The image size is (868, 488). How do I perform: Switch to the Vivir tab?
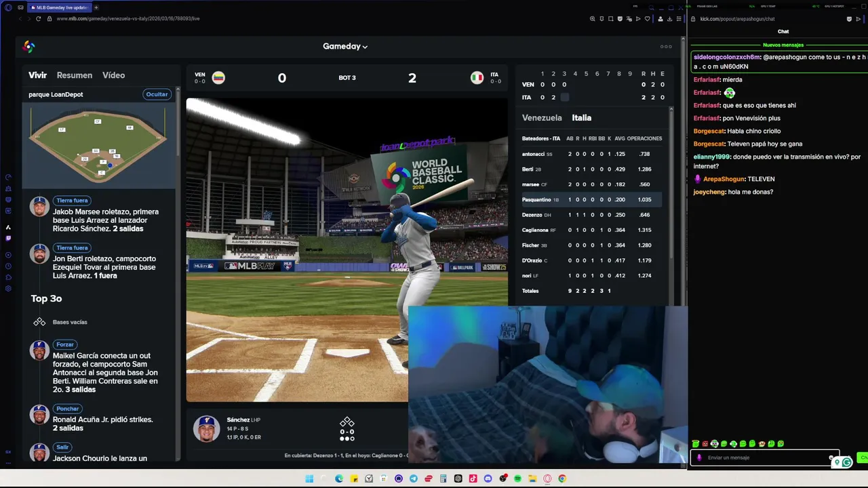click(37, 75)
